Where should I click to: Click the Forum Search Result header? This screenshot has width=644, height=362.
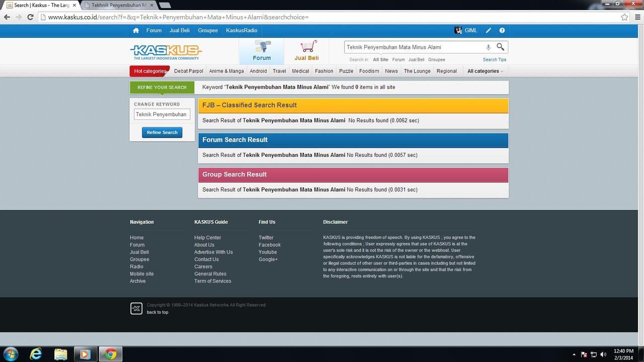(x=353, y=140)
